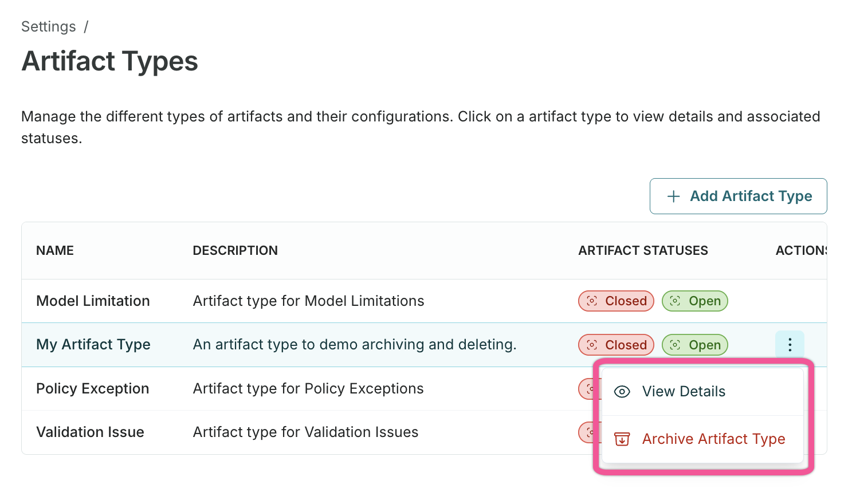Open the Policy Exception artifact type

click(92, 389)
